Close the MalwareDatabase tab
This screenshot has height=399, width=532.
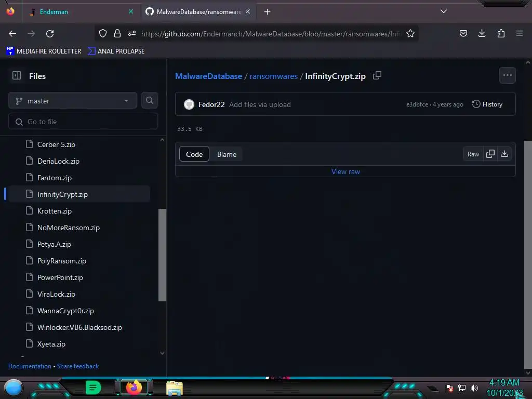click(x=248, y=11)
